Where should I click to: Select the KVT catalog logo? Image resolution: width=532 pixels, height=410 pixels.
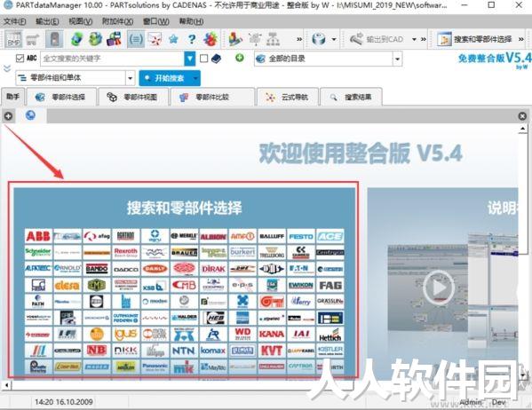pos(272,351)
